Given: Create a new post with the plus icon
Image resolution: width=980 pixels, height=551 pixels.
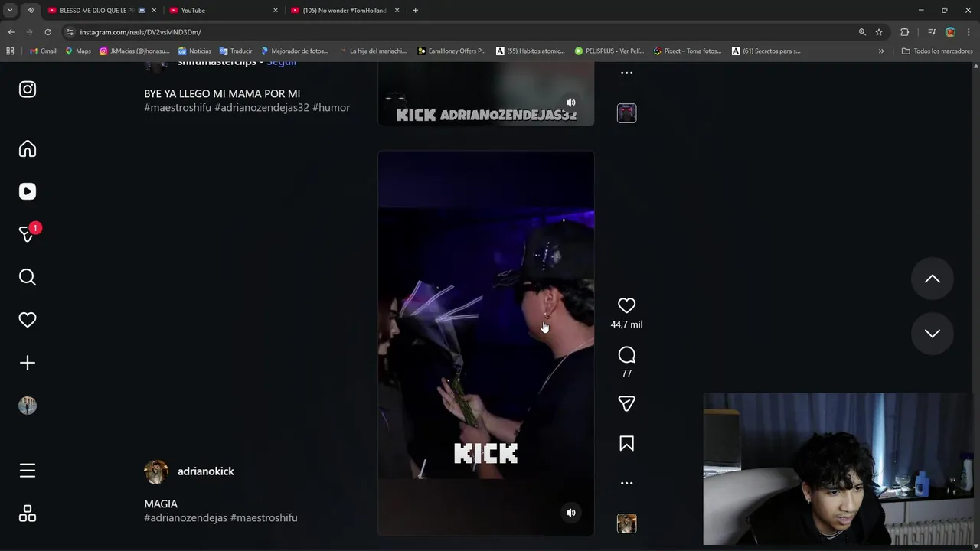Looking at the screenshot, I should point(28,363).
